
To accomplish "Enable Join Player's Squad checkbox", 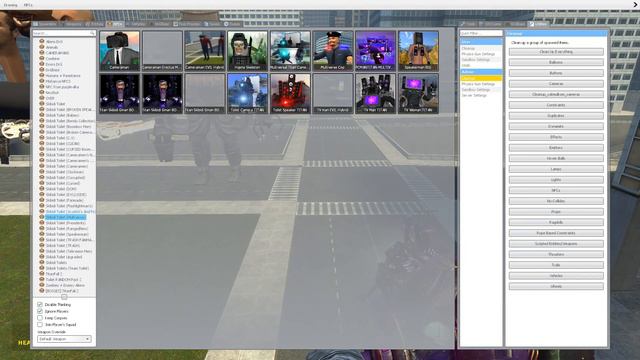I will [x=40, y=324].
